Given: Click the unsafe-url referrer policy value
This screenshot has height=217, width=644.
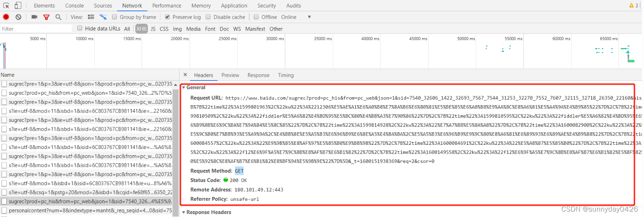Looking at the screenshot, I should [x=245, y=199].
